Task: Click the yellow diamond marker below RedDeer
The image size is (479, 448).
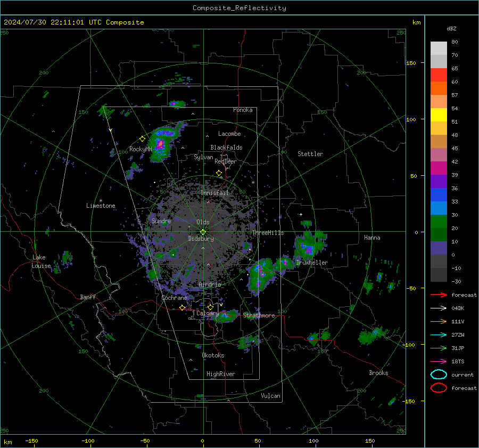Action: click(219, 173)
